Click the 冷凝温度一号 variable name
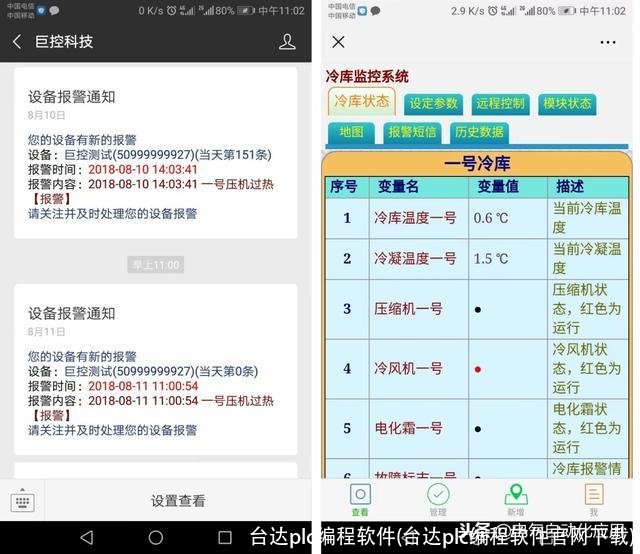The image size is (640, 554). click(415, 258)
